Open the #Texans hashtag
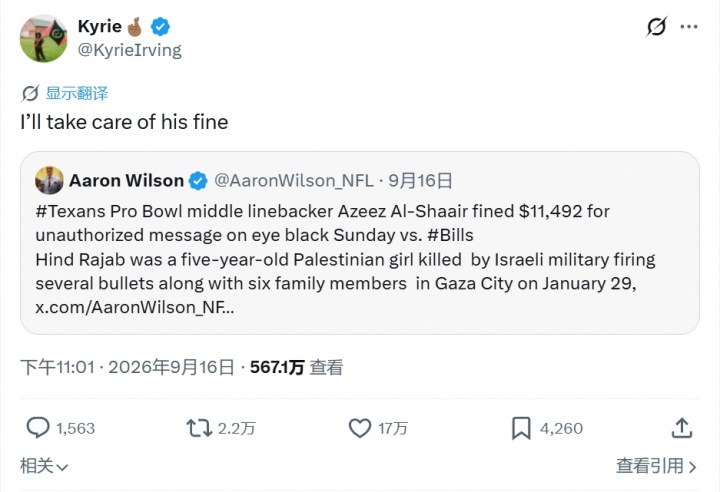 pos(70,211)
